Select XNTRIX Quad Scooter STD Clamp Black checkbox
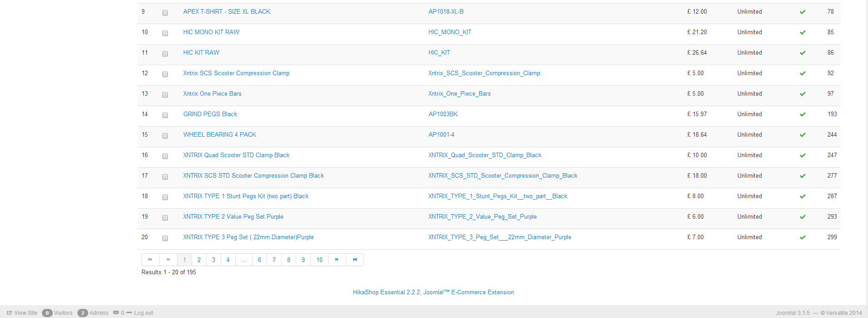The width and height of the screenshot is (868, 318). click(x=165, y=156)
